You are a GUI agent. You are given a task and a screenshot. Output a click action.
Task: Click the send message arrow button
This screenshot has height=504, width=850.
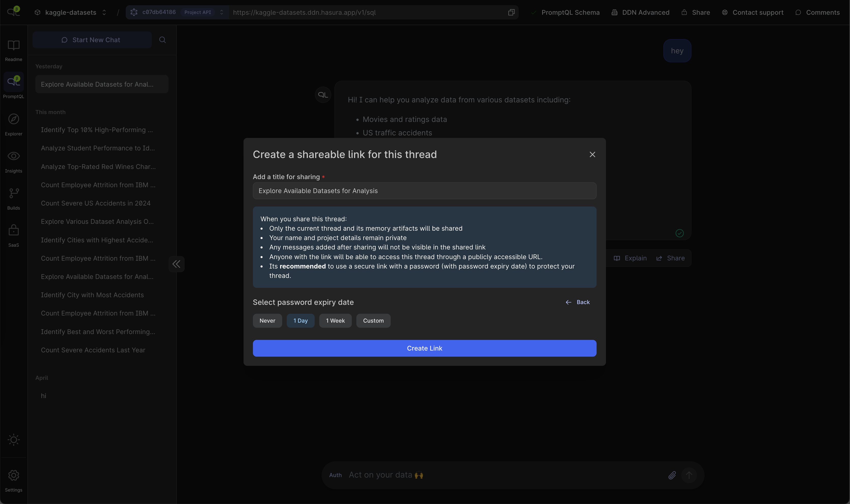tap(689, 475)
